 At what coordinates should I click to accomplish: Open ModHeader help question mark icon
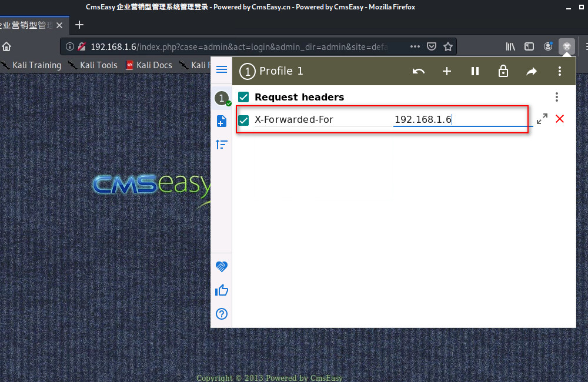tap(222, 314)
